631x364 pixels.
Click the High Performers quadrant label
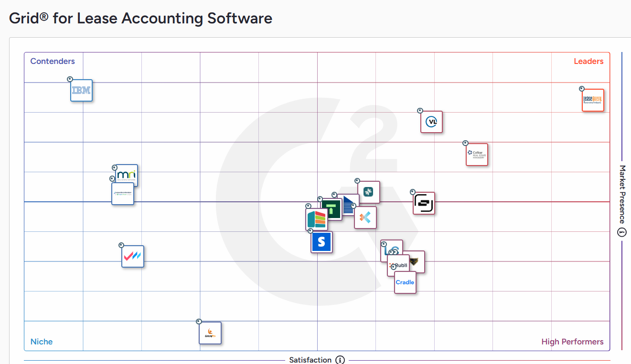pos(572,342)
